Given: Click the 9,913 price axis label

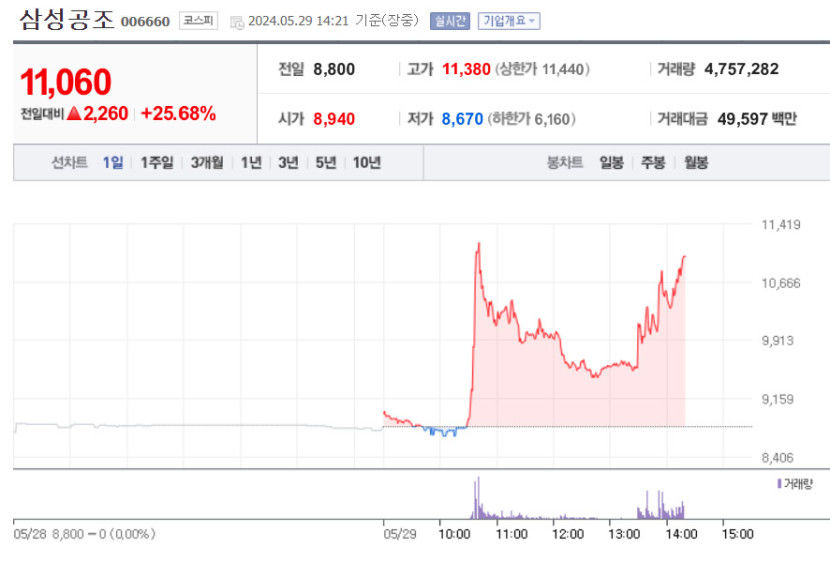Looking at the screenshot, I should [778, 341].
